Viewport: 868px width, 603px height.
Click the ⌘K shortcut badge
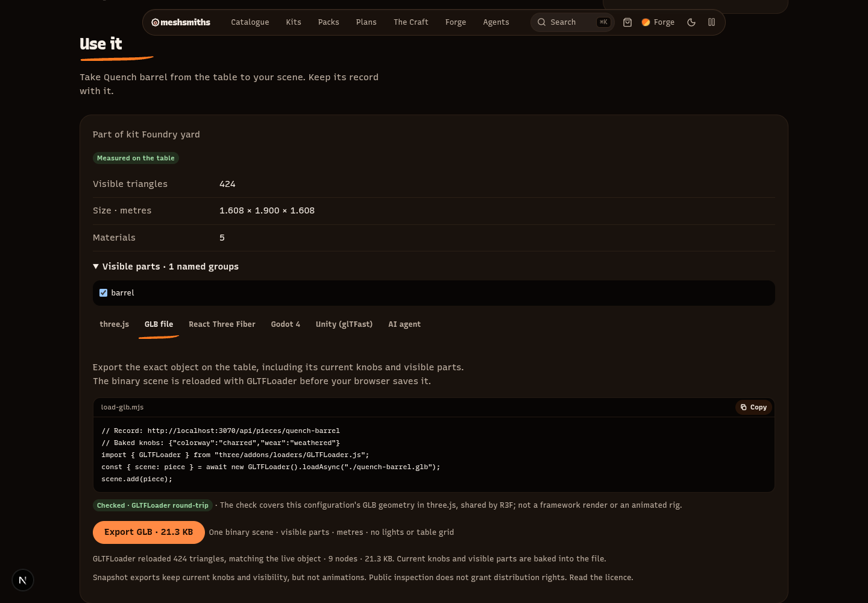[x=603, y=22]
